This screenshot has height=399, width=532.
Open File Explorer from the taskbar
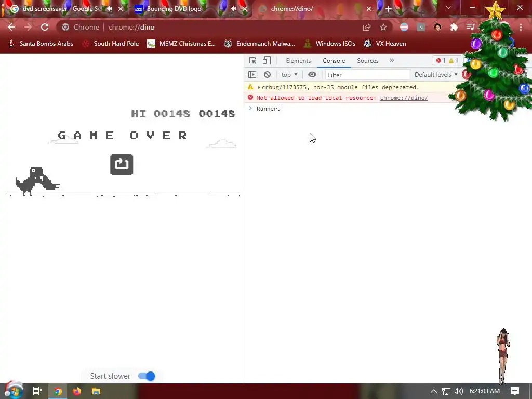point(96,391)
